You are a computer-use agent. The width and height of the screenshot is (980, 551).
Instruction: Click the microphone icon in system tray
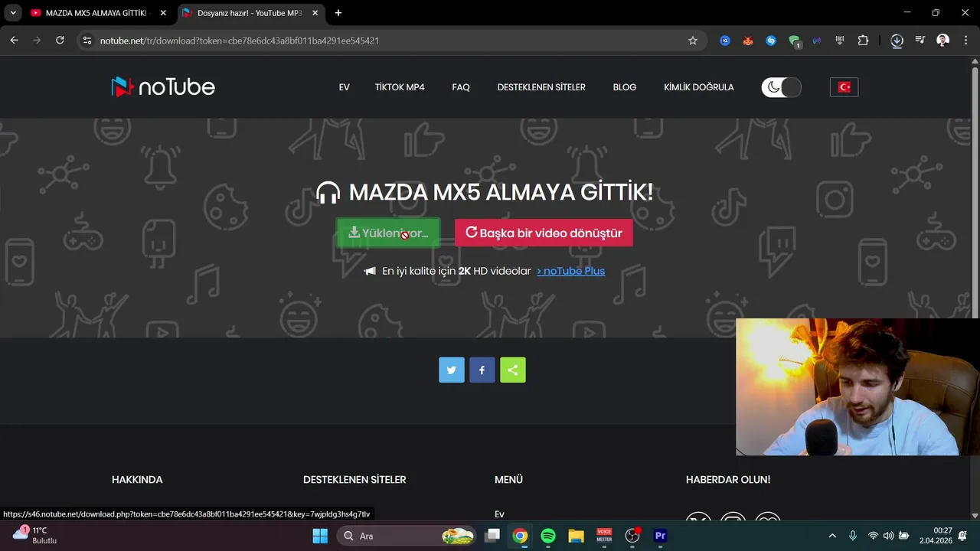(853, 536)
